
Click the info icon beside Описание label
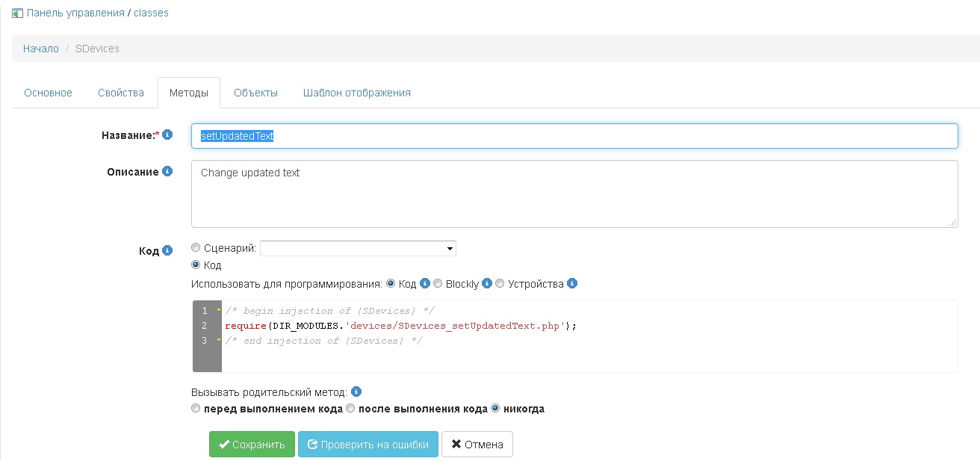click(x=167, y=172)
